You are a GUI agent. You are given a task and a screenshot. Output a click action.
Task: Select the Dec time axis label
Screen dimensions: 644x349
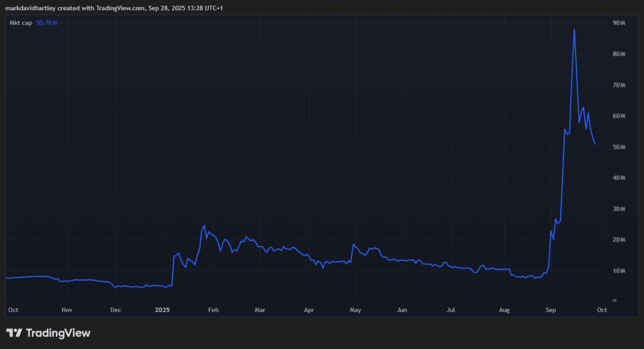point(115,310)
